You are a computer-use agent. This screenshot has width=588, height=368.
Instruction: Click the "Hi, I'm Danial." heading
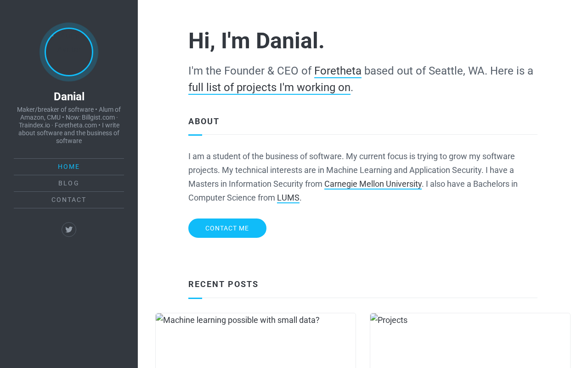pos(256,40)
